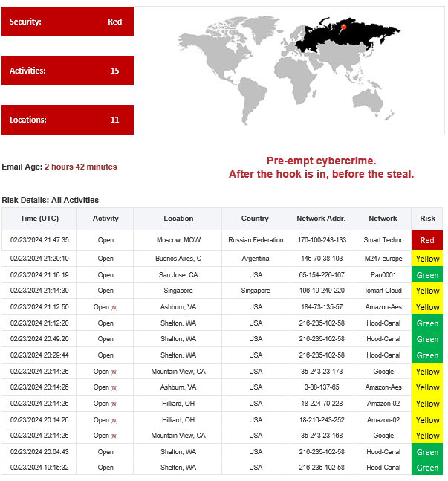Click the 02/23/2024 19:15:32 timestamp

point(39,468)
